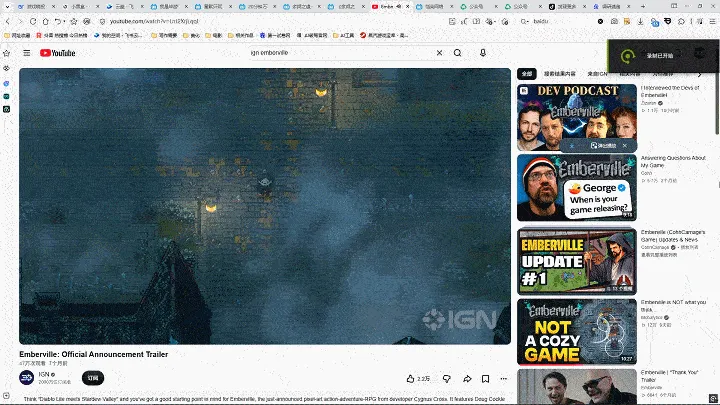
Task: Open the IGN channel avatar
Action: (27, 377)
